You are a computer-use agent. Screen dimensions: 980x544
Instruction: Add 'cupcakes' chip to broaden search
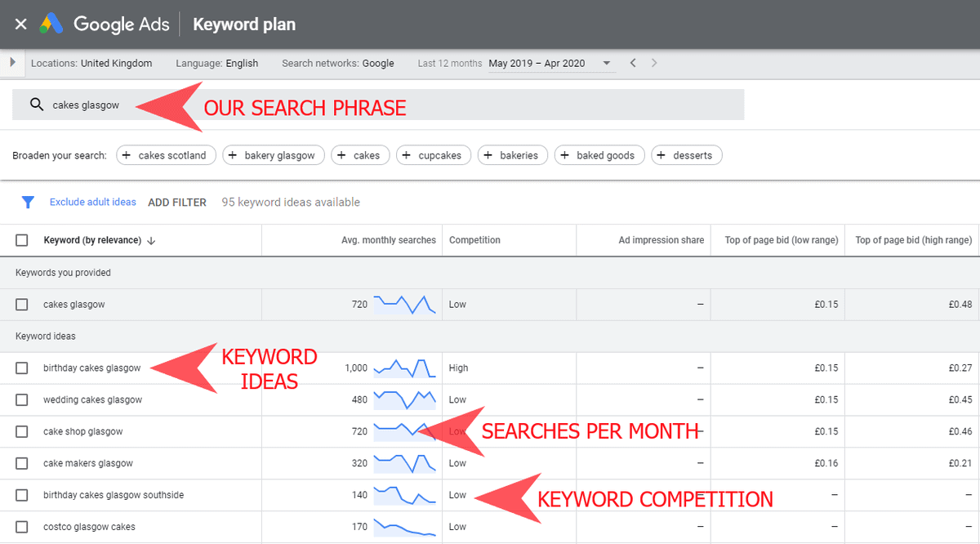[434, 155]
